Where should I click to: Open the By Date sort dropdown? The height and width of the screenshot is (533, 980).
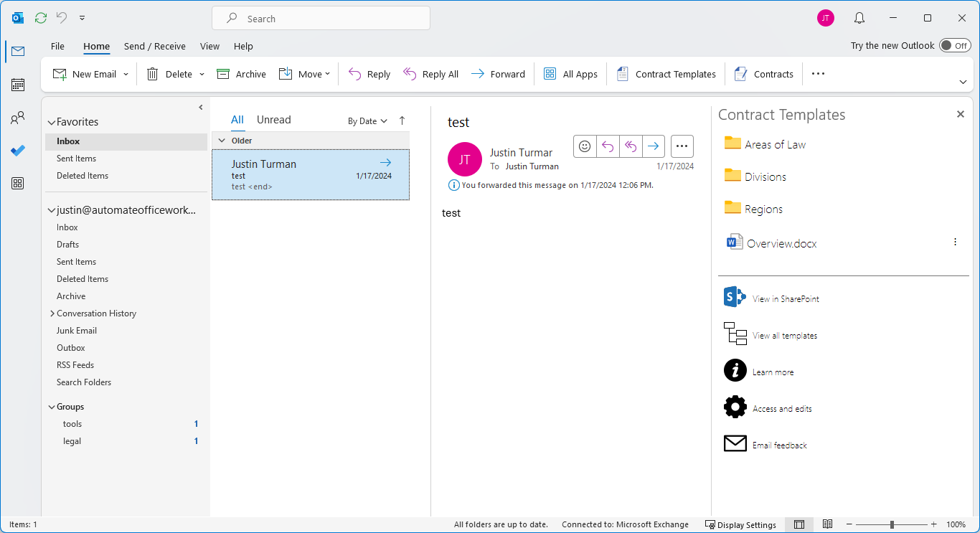(x=367, y=121)
